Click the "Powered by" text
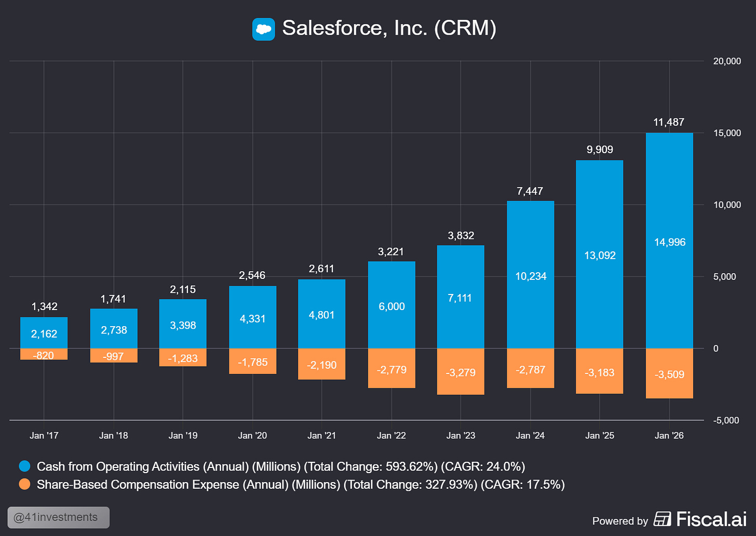Viewport: 756px width, 536px height. point(620,521)
